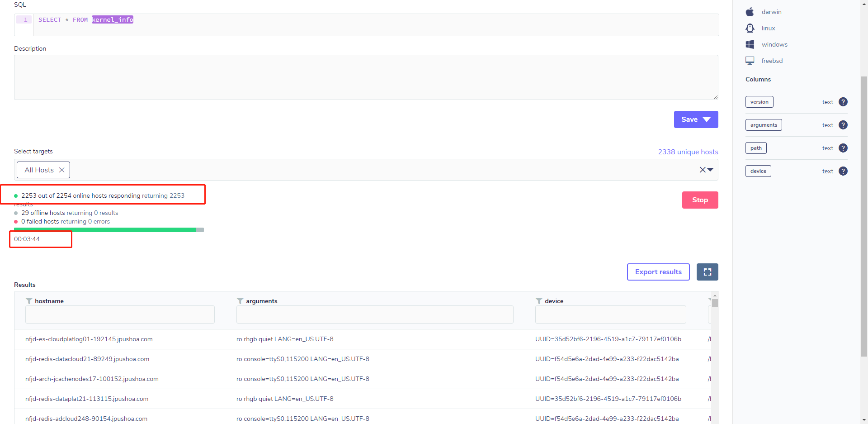This screenshot has height=424, width=868.
Task: Click the arguments column filter icon
Action: coord(240,300)
